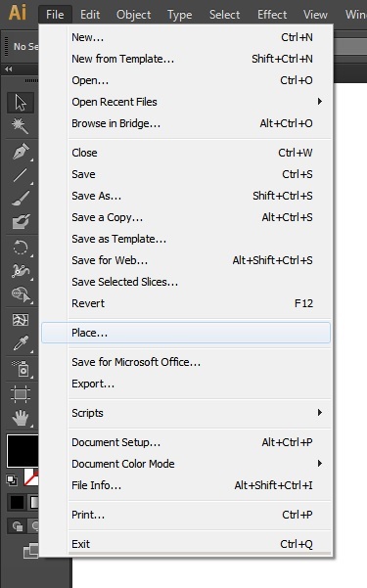The height and width of the screenshot is (588, 367).
Task: Select the Eyedropper tool
Action: pos(21,343)
